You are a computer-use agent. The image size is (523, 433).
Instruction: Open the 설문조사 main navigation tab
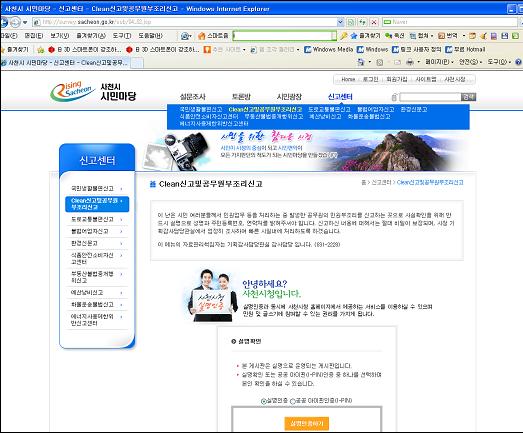pyautogui.click(x=192, y=97)
